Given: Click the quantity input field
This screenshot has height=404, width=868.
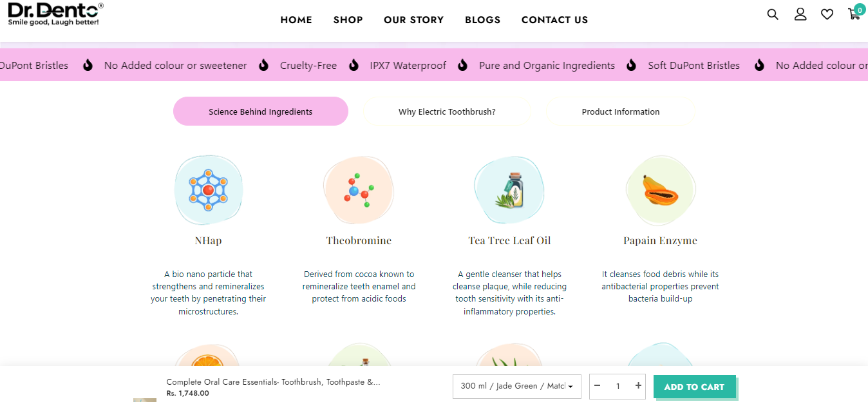Looking at the screenshot, I should click(618, 386).
